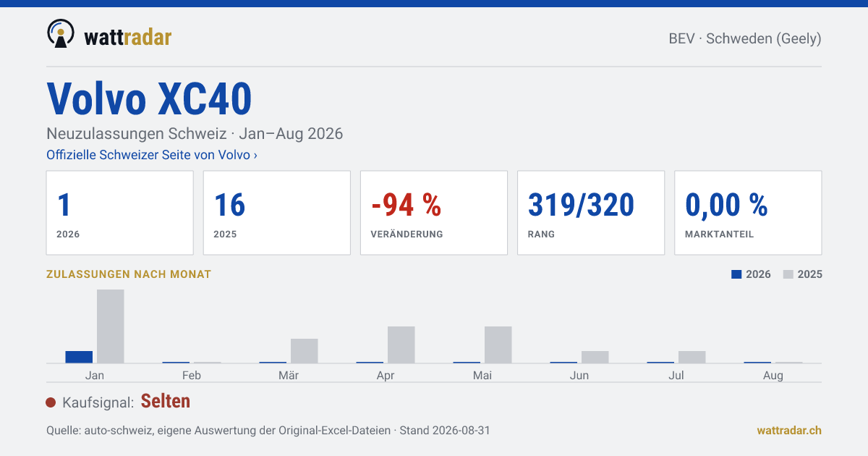Click the grey 2025 bar for Mai

[x=498, y=345]
